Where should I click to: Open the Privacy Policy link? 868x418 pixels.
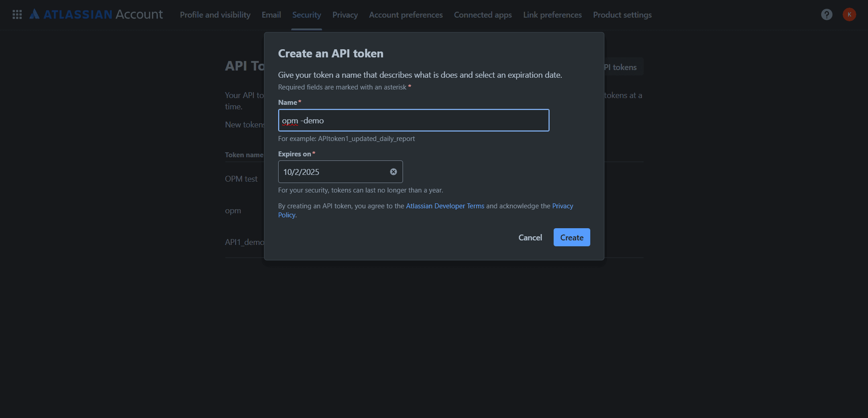point(562,206)
